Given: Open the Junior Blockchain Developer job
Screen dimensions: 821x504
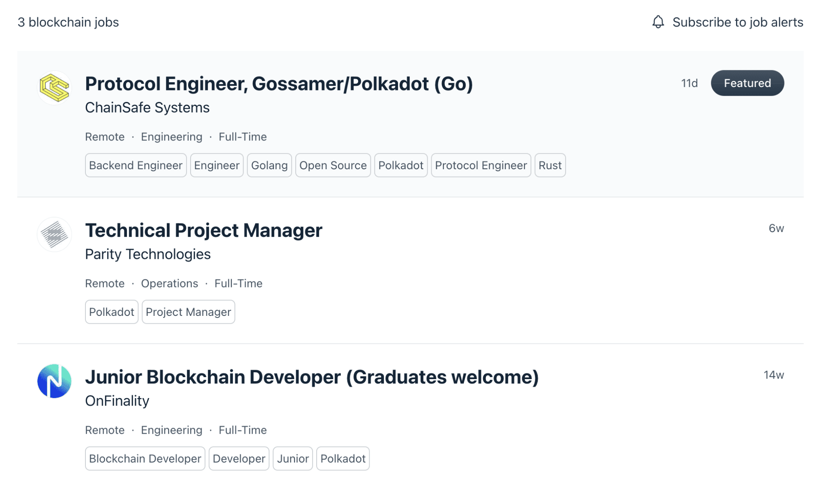Looking at the screenshot, I should (312, 377).
